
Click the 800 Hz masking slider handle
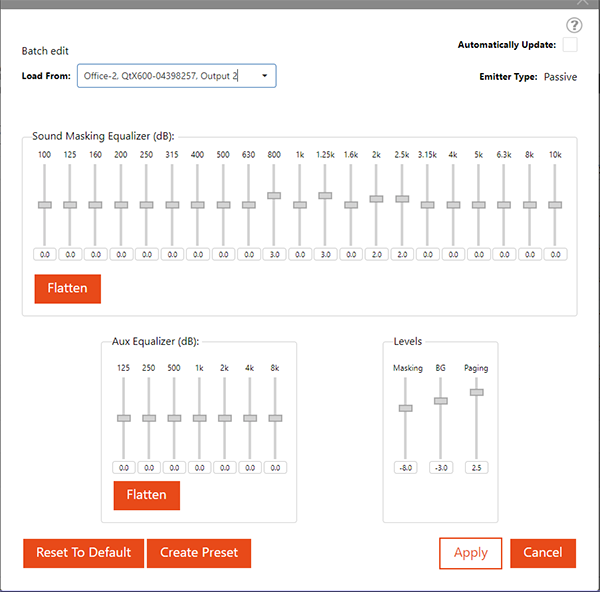[274, 196]
